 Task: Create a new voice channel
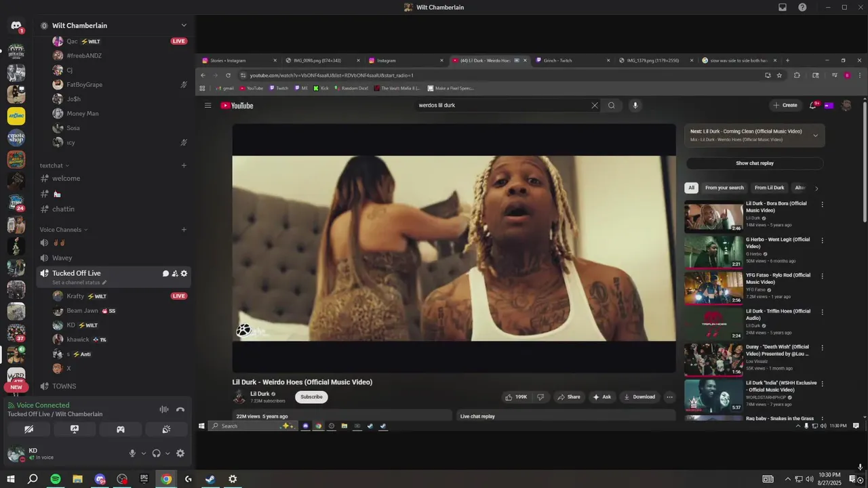pos(184,230)
